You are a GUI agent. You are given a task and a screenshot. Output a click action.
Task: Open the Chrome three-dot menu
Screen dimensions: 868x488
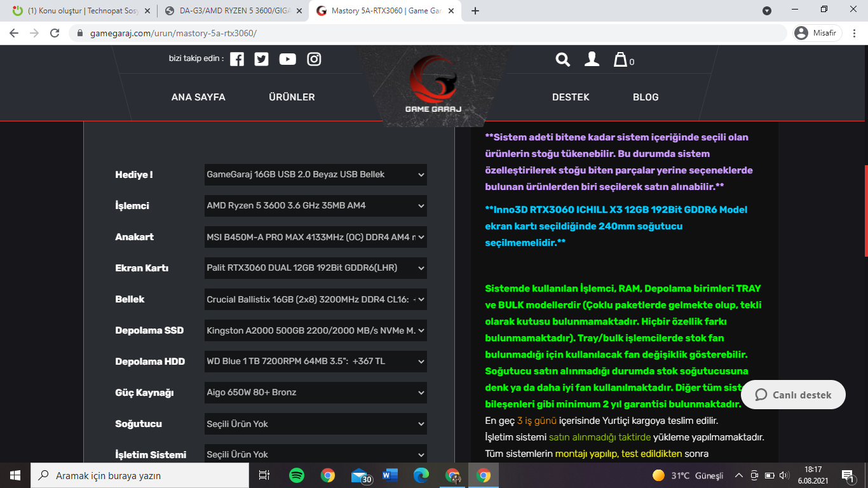[x=854, y=33]
